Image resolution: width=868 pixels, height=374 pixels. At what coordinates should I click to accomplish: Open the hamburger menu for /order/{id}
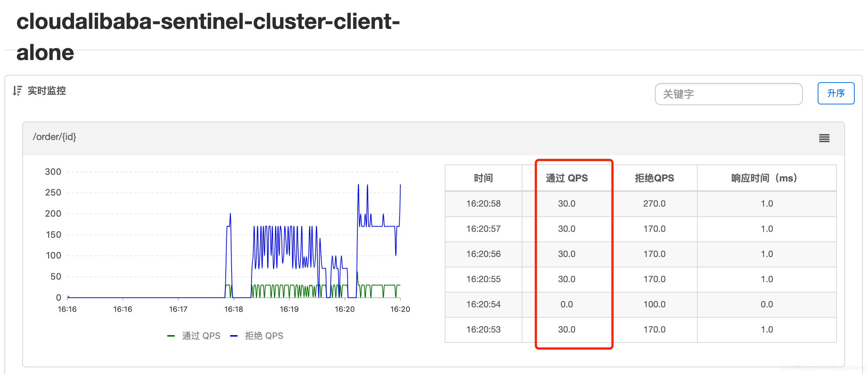(x=824, y=138)
